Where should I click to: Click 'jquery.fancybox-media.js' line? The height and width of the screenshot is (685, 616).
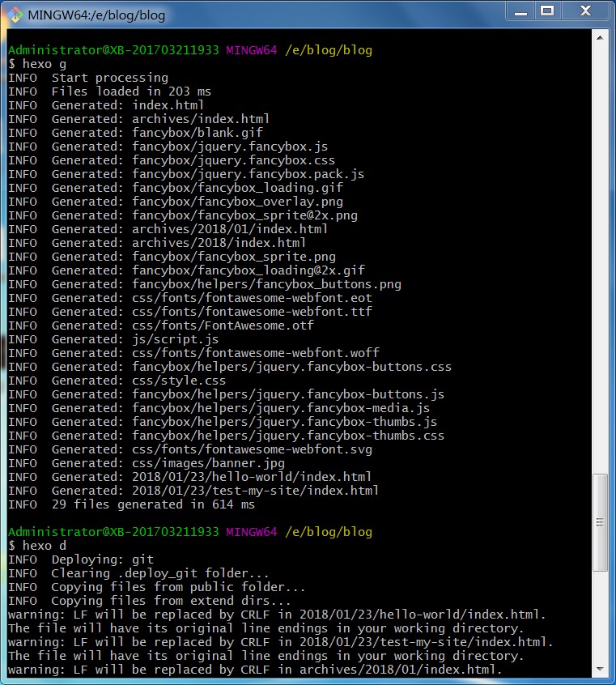pos(219,408)
